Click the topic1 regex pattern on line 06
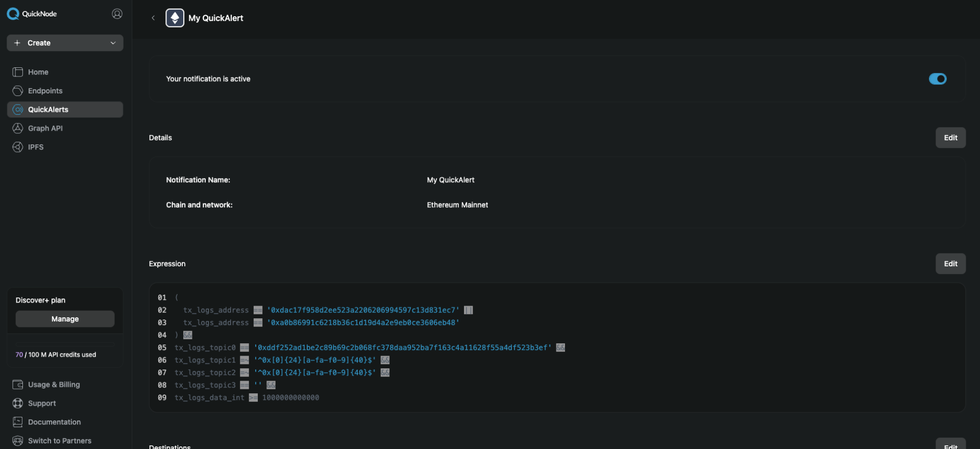Screen dimensions: 980x449 tap(315, 360)
